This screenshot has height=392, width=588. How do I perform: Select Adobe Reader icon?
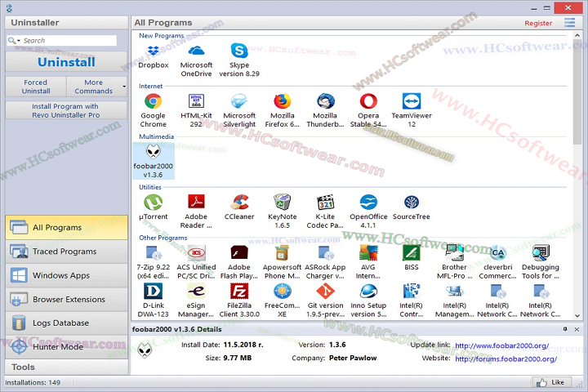196,203
